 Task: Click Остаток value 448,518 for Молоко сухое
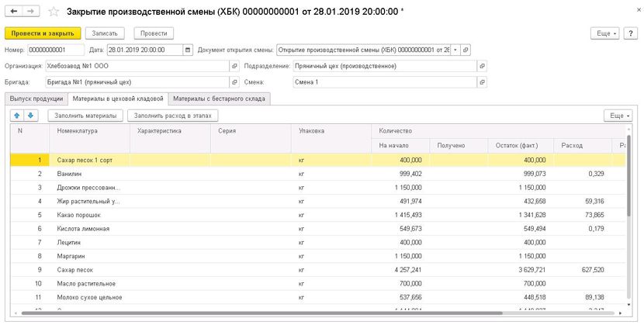click(x=535, y=298)
